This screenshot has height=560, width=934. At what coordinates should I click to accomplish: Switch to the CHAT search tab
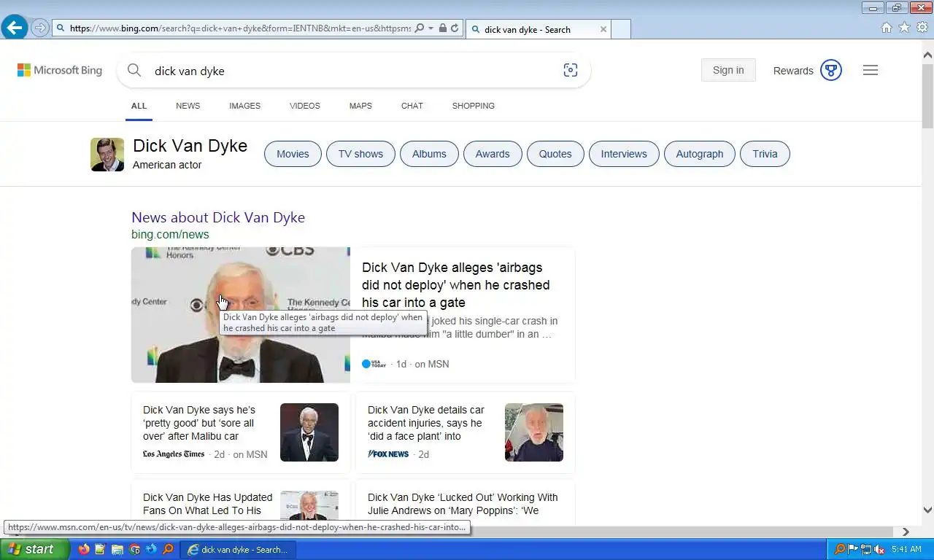[x=412, y=106]
